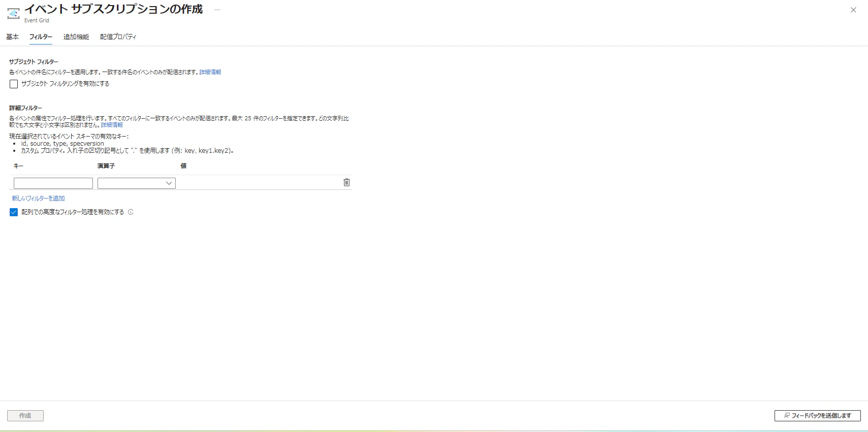Click 新しいフィルターを追加 link

coord(39,198)
